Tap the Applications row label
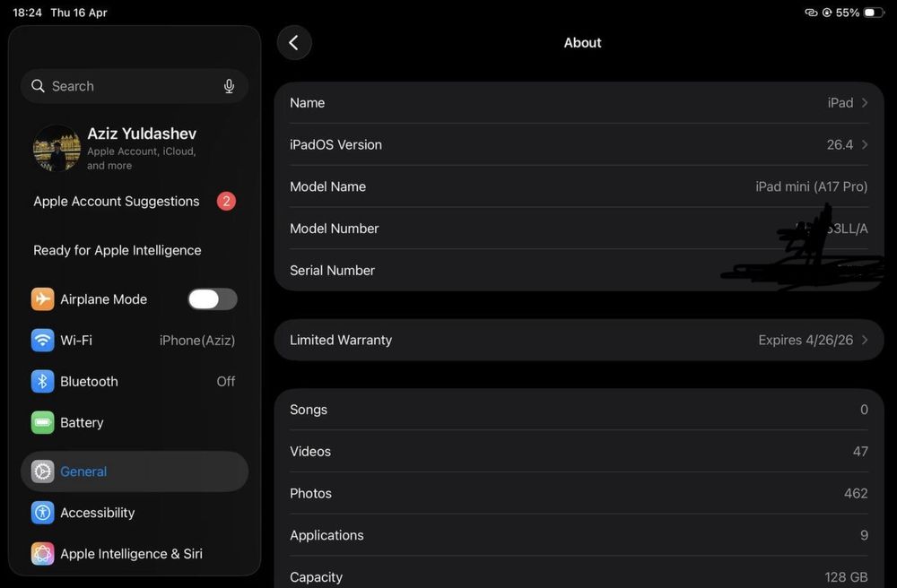The image size is (897, 588). coord(327,535)
